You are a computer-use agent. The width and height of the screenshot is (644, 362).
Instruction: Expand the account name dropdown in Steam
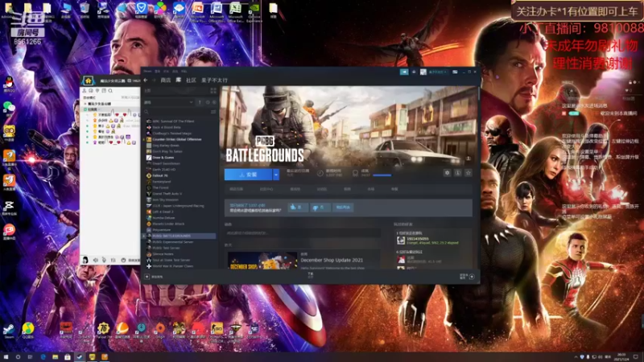pos(437,72)
